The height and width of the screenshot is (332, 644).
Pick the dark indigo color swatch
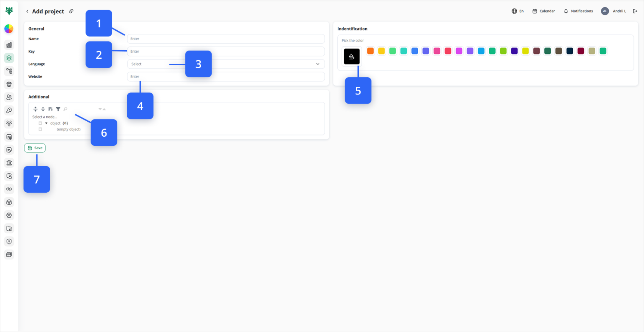(514, 51)
